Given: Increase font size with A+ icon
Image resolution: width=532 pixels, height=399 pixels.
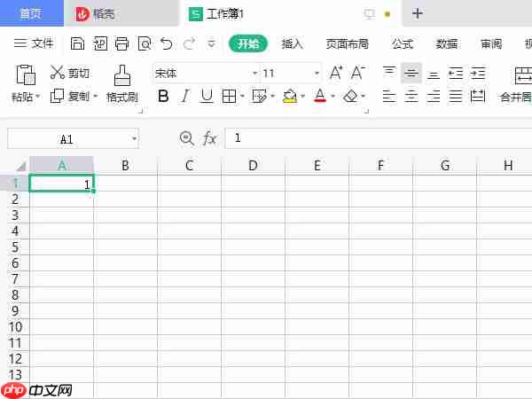Looking at the screenshot, I should pos(336,73).
